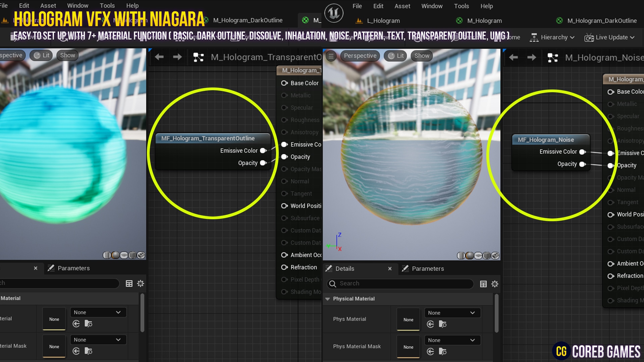Click Emissive Color pin on MF_Hologram_TransparentOutline

(264, 151)
